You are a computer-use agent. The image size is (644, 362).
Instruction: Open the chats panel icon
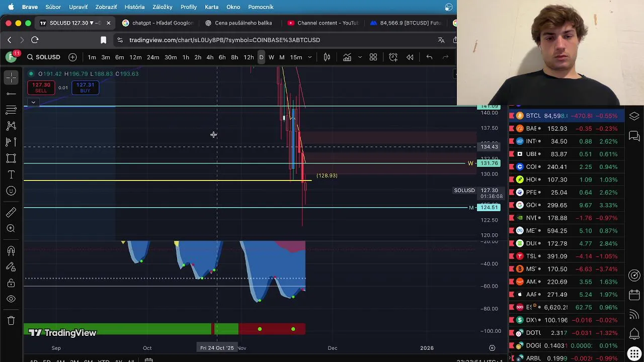[634, 136]
